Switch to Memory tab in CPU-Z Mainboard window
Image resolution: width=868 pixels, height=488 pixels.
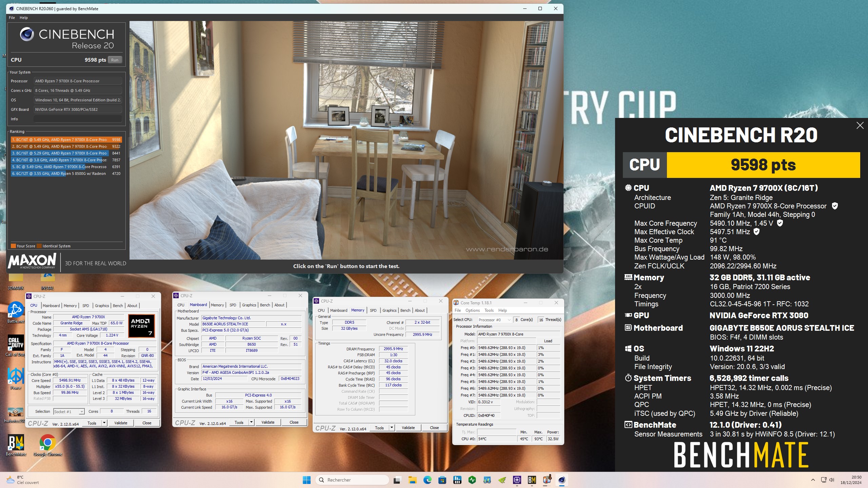click(217, 305)
